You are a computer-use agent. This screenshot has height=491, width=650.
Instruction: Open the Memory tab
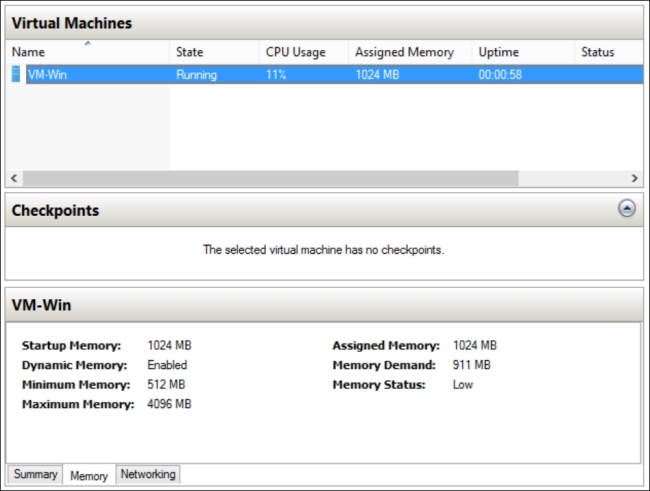pyautogui.click(x=89, y=475)
